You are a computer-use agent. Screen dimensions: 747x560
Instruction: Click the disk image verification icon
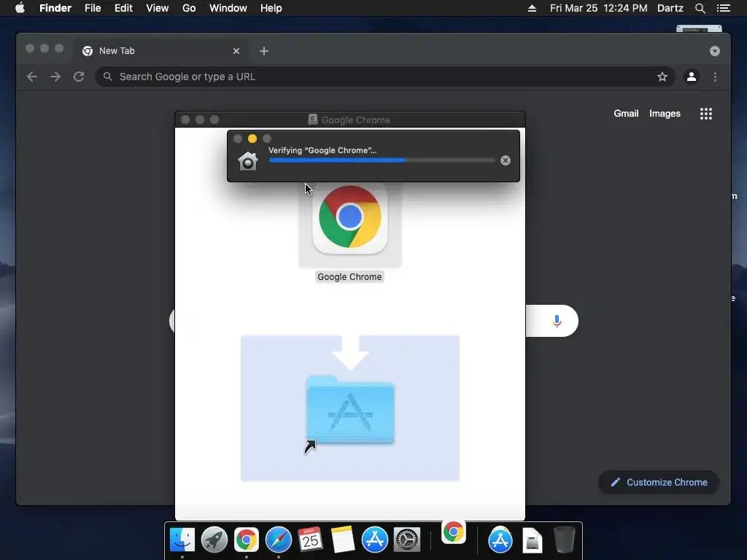pos(248,161)
